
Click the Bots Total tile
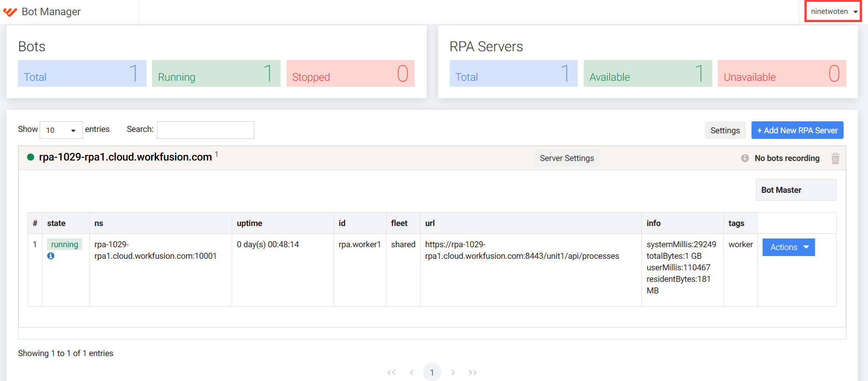pos(82,73)
